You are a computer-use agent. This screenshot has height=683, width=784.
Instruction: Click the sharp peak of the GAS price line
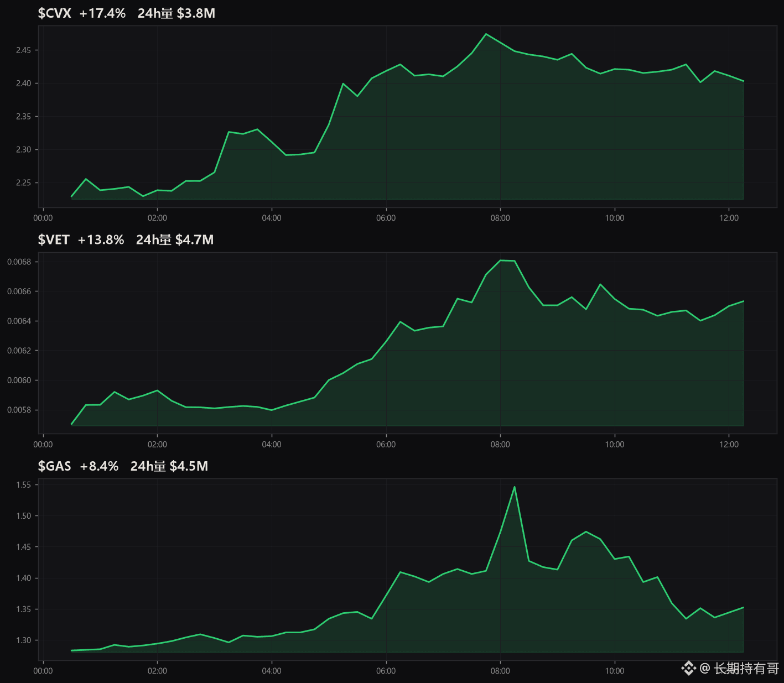coord(515,487)
